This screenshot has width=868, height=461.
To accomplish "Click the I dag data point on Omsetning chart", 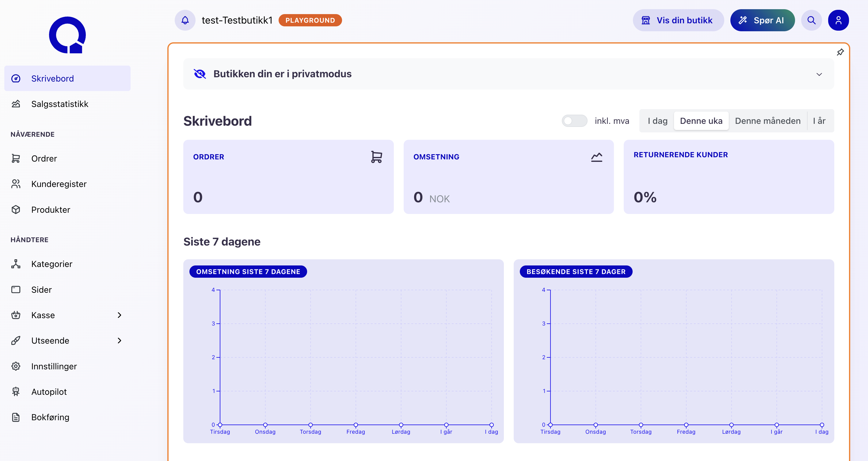I will point(491,425).
